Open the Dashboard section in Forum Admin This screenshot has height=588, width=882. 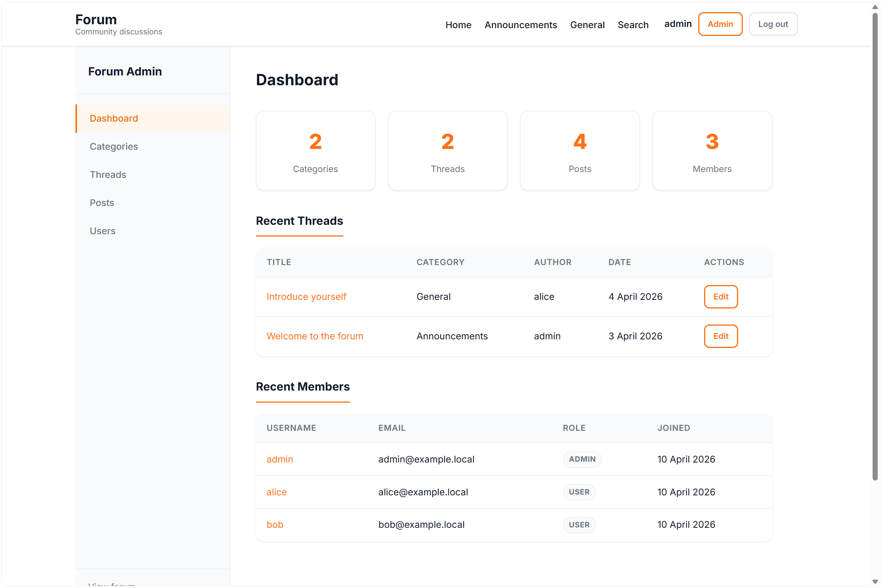click(x=114, y=118)
